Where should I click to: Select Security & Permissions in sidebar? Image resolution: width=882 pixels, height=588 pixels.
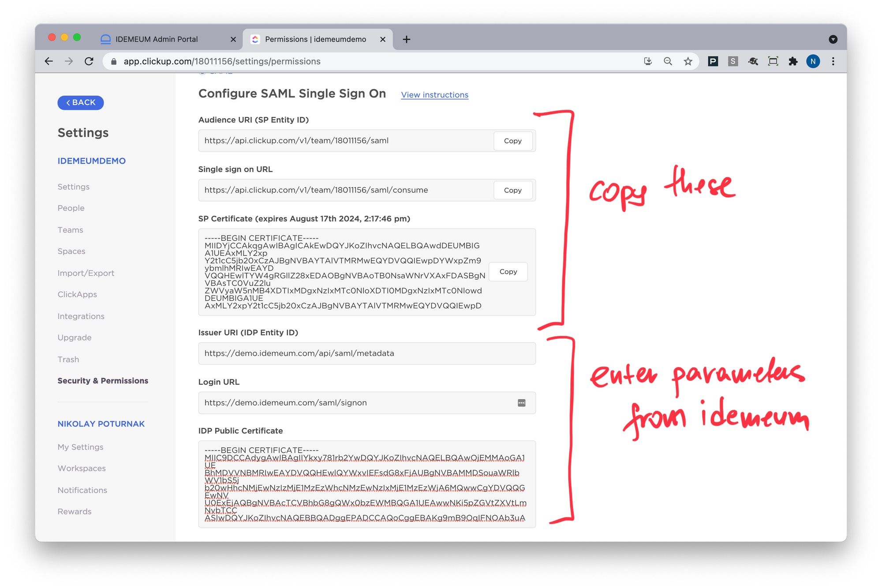click(x=103, y=381)
